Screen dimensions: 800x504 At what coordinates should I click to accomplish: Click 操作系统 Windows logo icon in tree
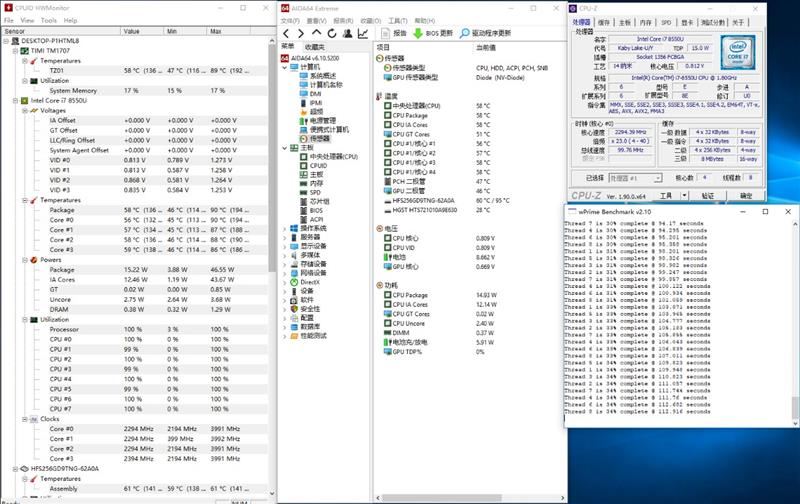click(294, 229)
